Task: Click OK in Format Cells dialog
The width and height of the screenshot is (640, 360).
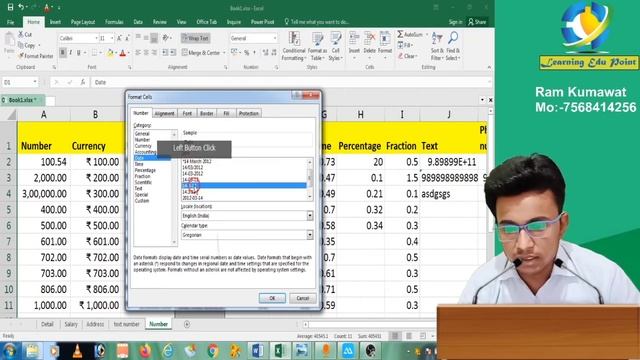Action: coord(272,298)
